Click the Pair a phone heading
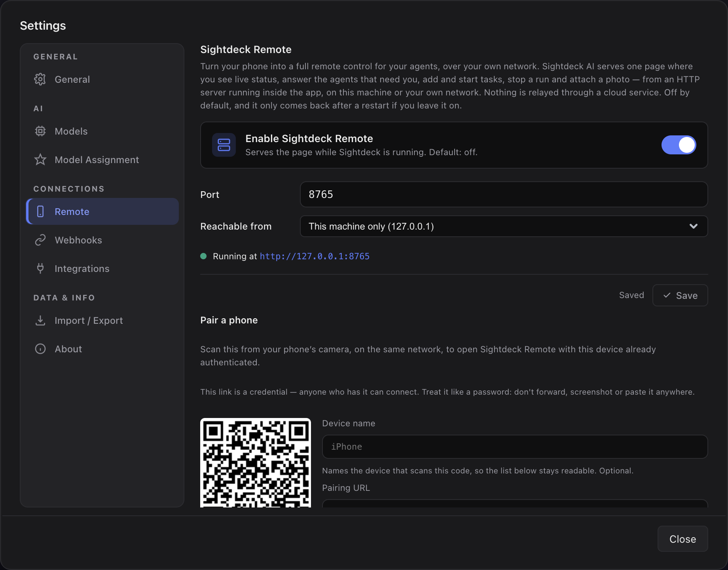Viewport: 728px width, 570px height. click(x=229, y=320)
